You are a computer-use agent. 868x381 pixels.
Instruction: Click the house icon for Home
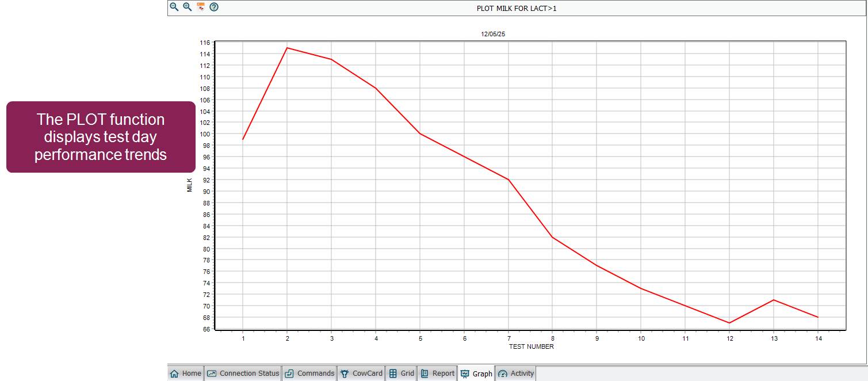point(175,374)
